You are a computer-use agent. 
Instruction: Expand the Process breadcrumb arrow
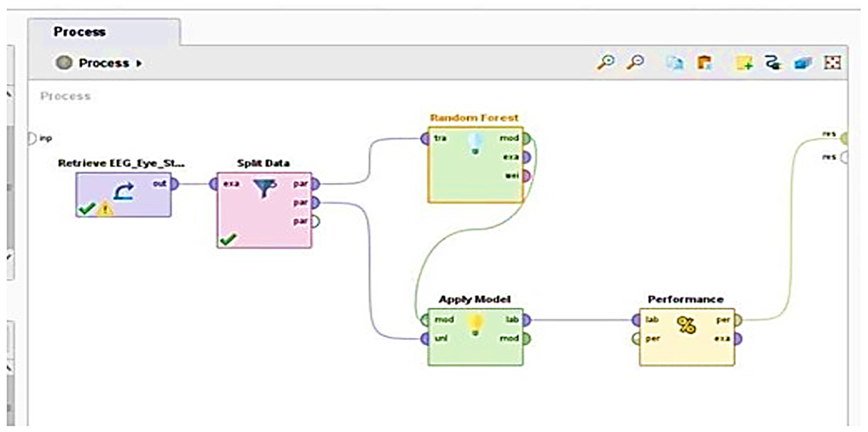138,63
